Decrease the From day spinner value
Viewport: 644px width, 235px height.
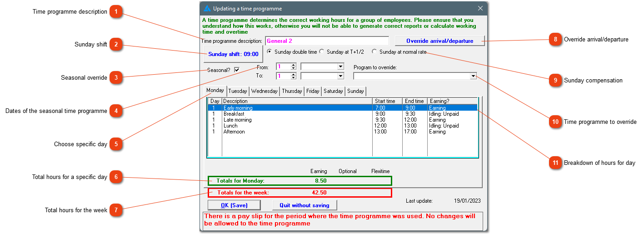point(294,68)
